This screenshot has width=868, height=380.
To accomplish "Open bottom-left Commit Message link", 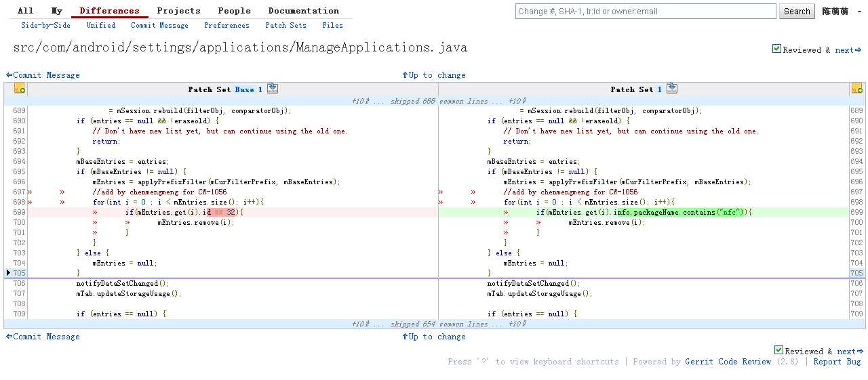I will 43,337.
